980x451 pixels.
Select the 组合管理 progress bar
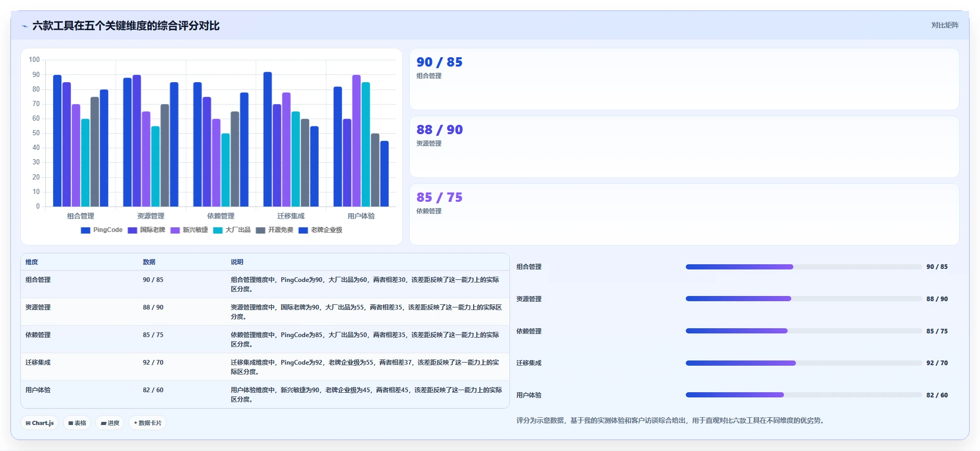(x=804, y=267)
